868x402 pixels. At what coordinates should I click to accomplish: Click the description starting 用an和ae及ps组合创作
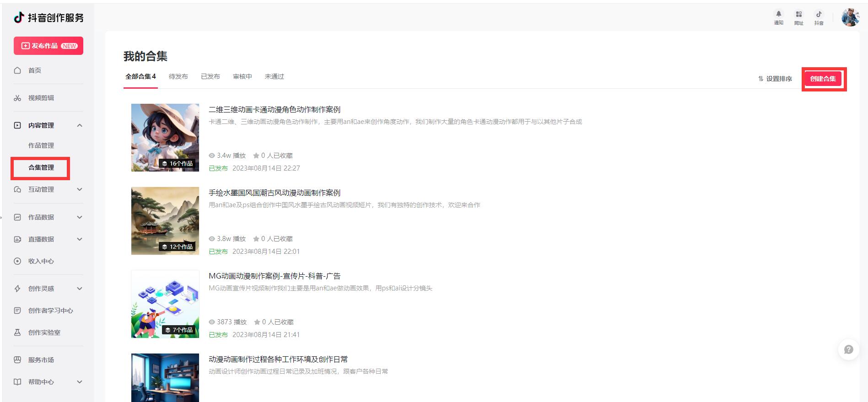coord(345,205)
